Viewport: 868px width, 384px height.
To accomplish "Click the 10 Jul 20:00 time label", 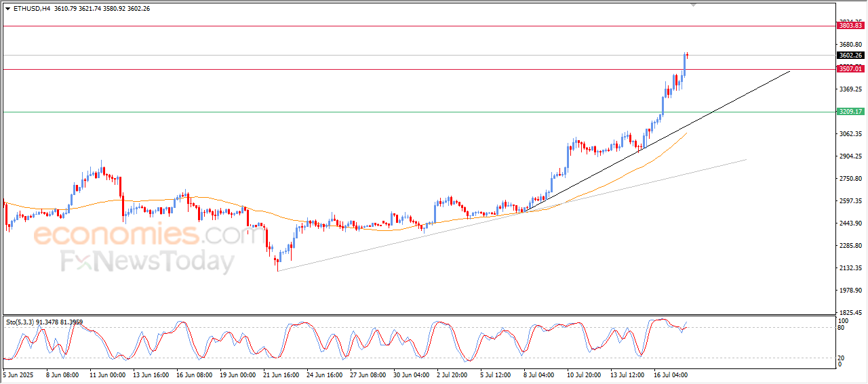I will (584, 374).
